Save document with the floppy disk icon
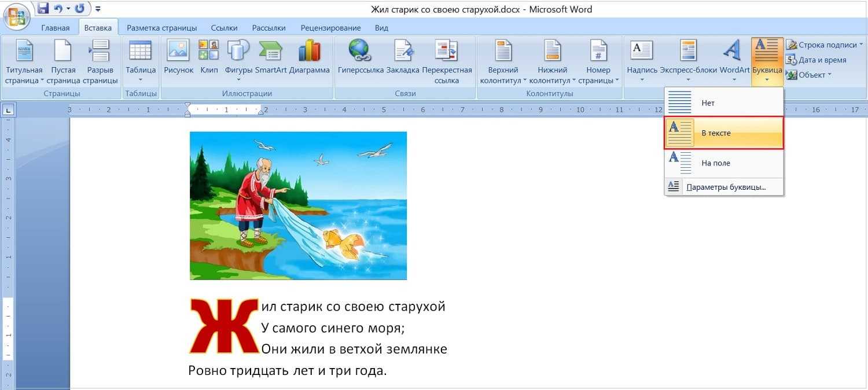This screenshot has width=868, height=390. [x=43, y=9]
